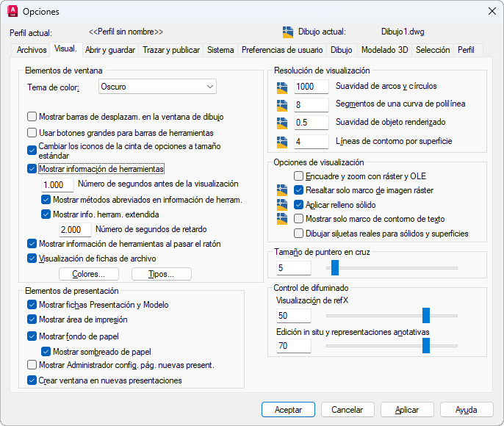Click the Número de segundos de retardo field
Screen dimensions: 504x426
tap(75, 230)
